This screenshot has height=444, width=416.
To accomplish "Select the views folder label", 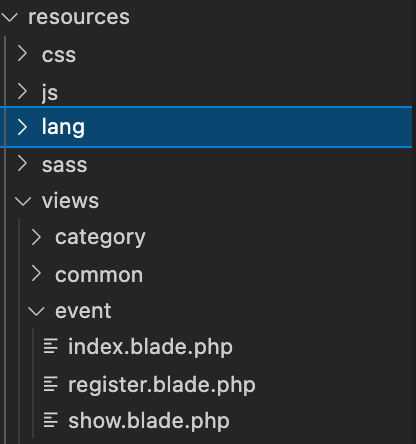I will pyautogui.click(x=70, y=201).
